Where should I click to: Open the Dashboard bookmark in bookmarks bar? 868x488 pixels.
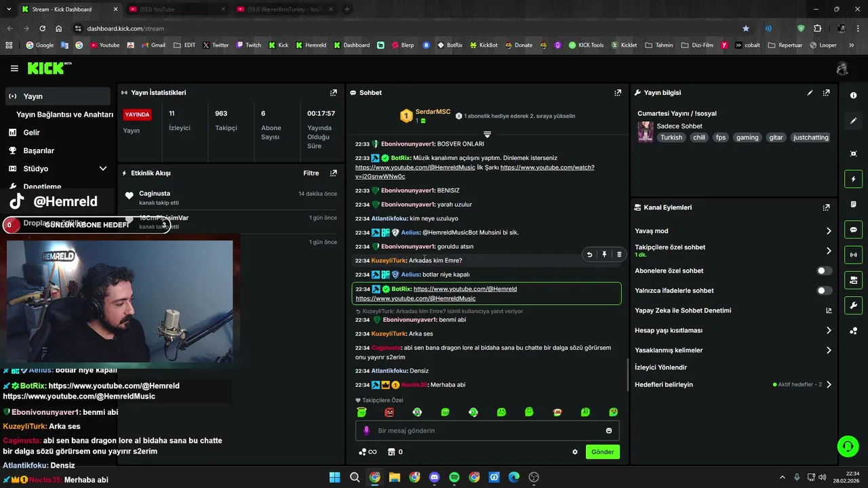click(x=352, y=45)
